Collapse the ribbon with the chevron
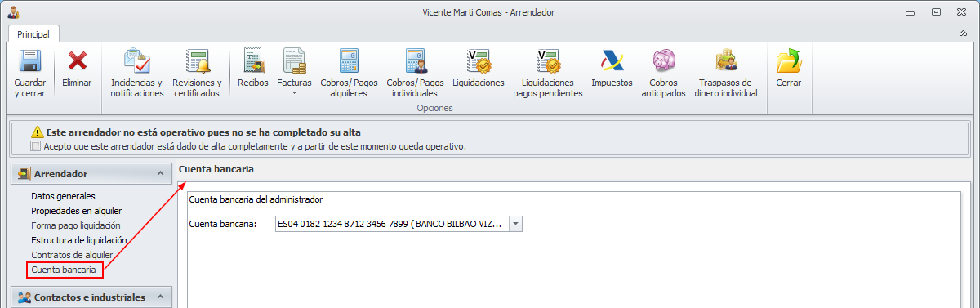The image size is (980, 308). click(963, 34)
